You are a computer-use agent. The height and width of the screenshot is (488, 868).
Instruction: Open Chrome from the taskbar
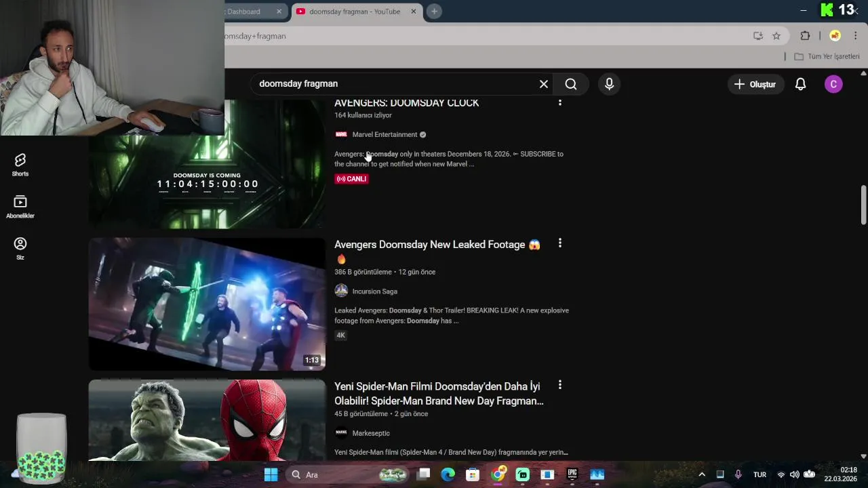pos(498,474)
